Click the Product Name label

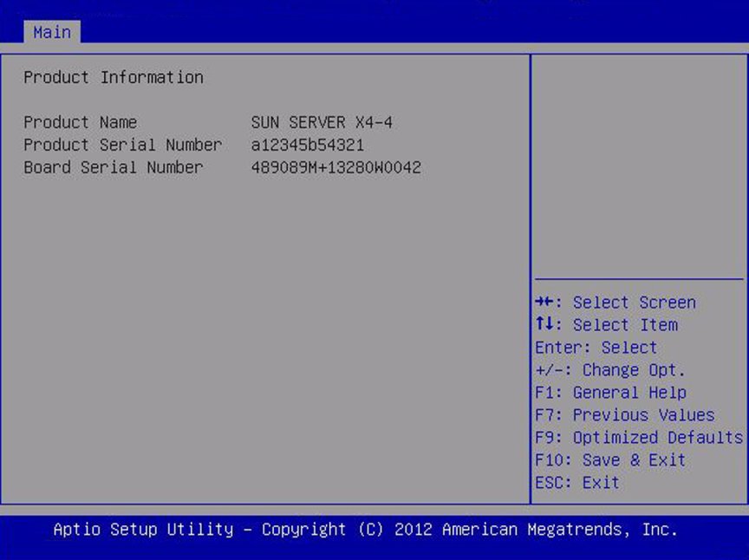click(x=81, y=122)
